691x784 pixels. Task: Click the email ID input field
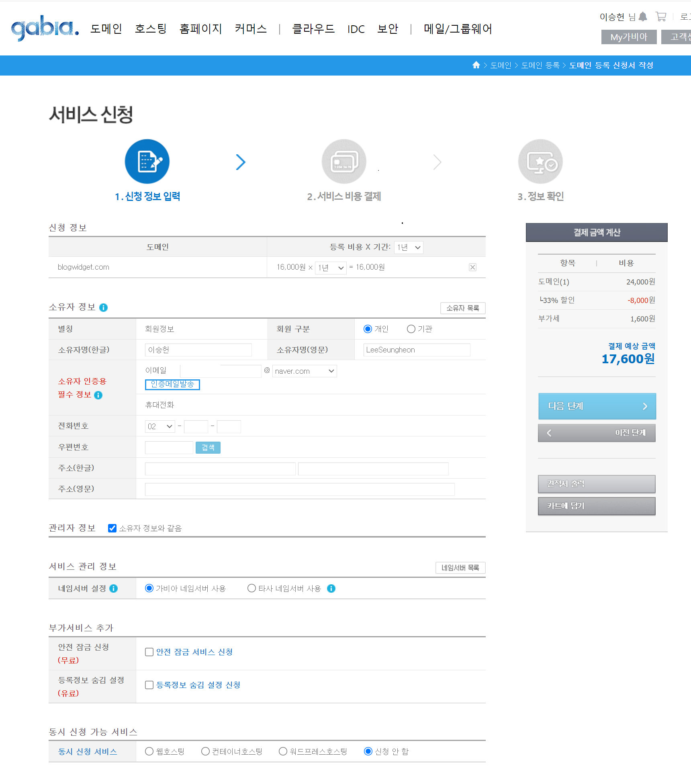(221, 371)
